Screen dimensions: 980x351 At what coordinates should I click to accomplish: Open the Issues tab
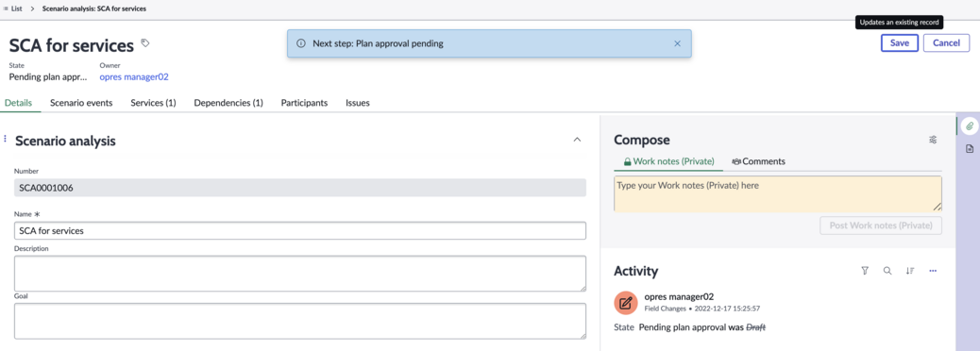click(x=358, y=103)
